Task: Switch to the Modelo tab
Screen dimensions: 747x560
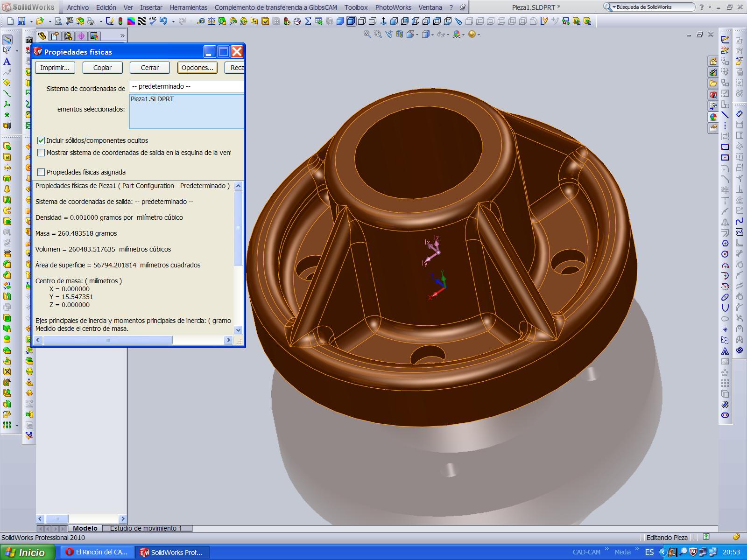Action: pos(85,528)
